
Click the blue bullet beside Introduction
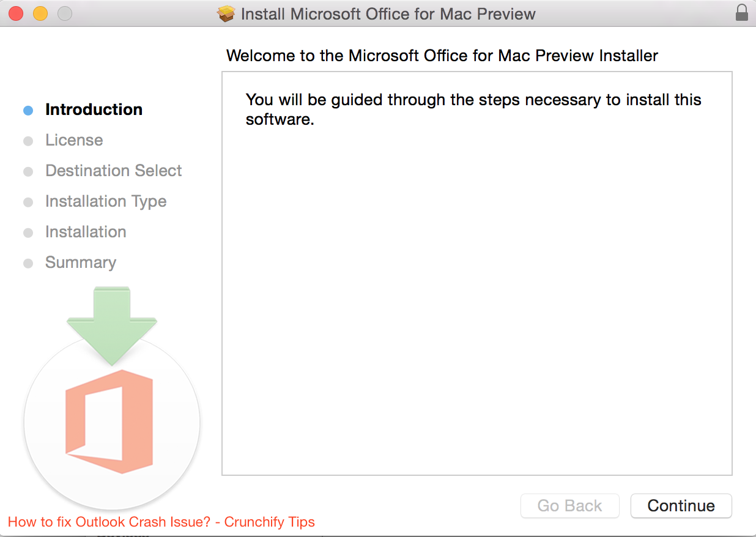28,110
